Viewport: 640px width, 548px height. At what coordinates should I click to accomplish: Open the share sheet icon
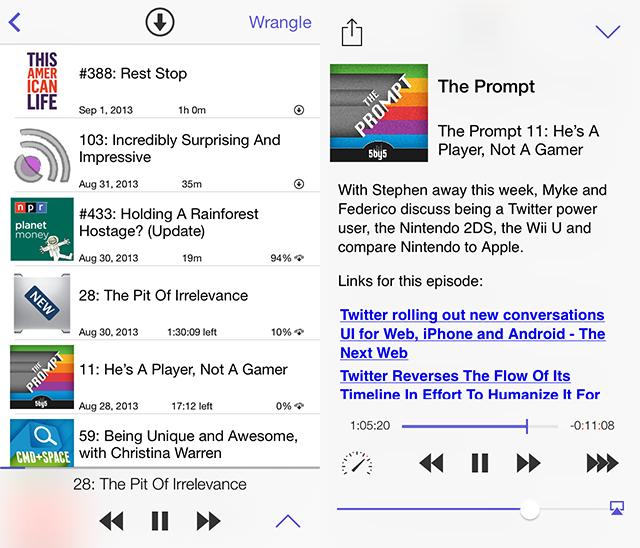(351, 32)
